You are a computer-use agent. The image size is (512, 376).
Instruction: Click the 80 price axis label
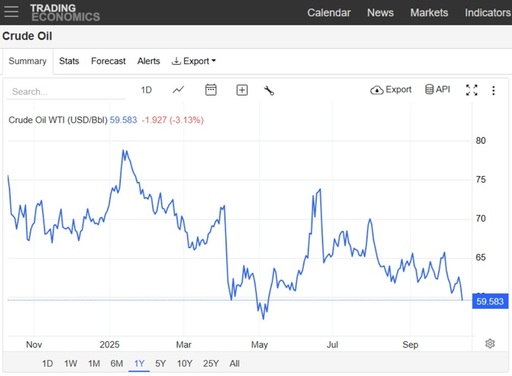(481, 141)
